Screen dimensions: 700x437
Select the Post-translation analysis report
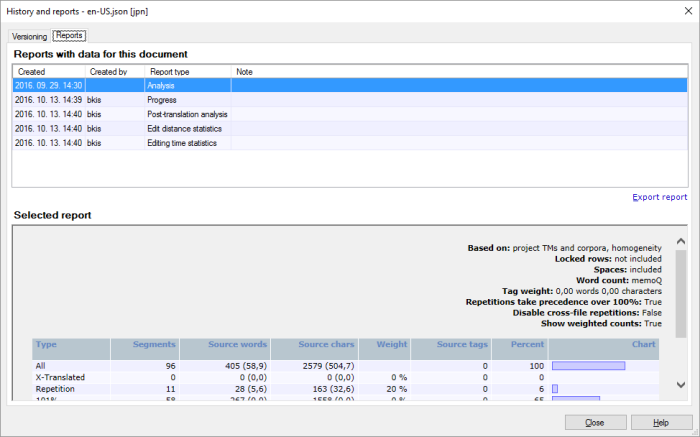[187, 115]
